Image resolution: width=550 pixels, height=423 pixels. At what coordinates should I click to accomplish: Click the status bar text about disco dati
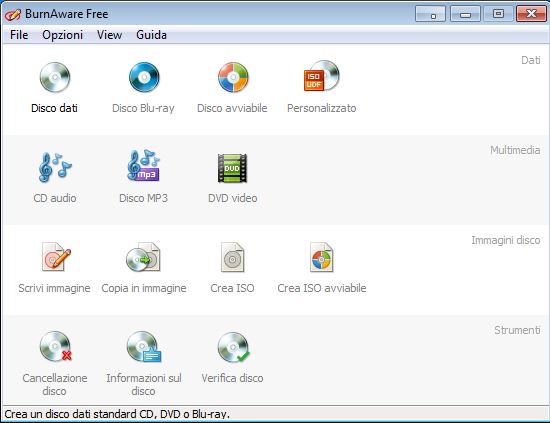click(x=117, y=414)
